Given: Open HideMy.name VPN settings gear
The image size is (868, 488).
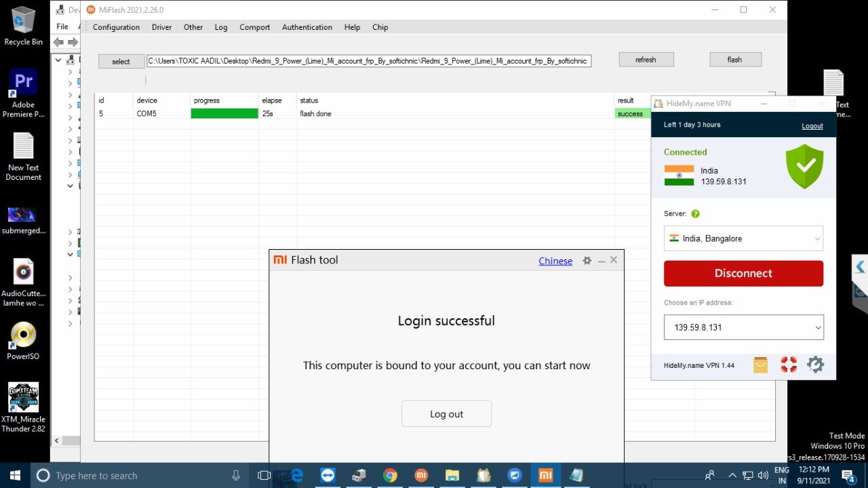Looking at the screenshot, I should pos(814,365).
